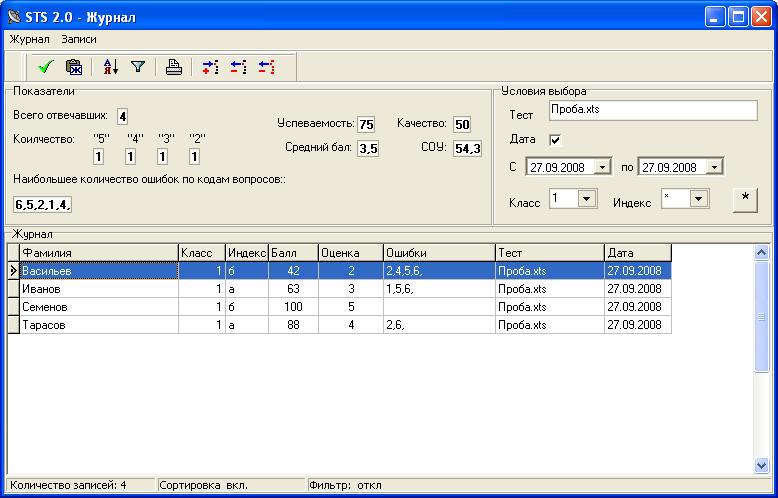Click the add record icon with red plus
This screenshot has height=498, width=778.
coord(210,67)
